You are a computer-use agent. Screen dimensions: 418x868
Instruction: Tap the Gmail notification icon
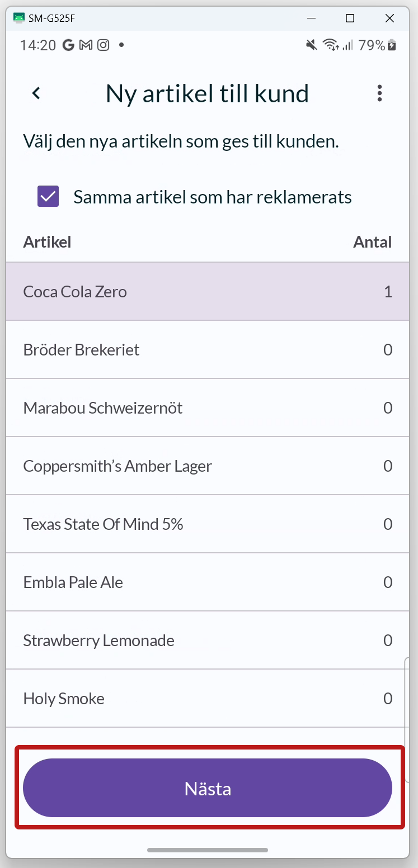[86, 45]
